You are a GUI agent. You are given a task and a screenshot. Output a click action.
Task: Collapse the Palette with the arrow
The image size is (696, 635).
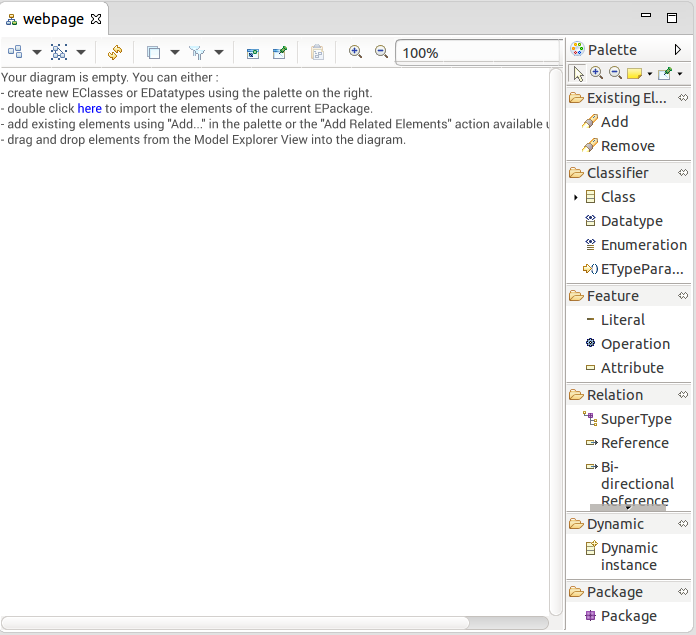677,49
